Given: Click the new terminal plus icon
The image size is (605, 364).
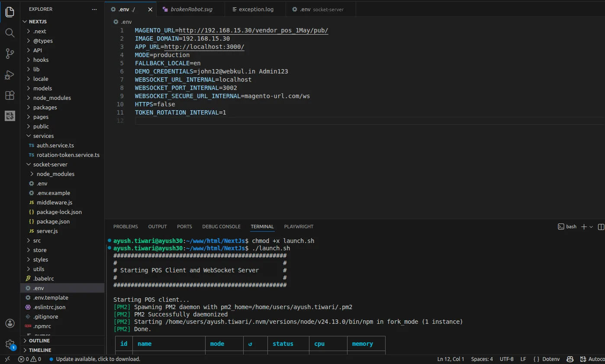Looking at the screenshot, I should coord(584,227).
